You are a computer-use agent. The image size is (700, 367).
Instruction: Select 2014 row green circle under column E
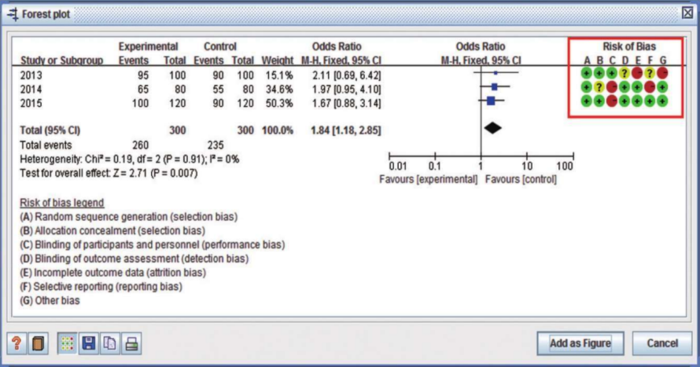(x=637, y=87)
